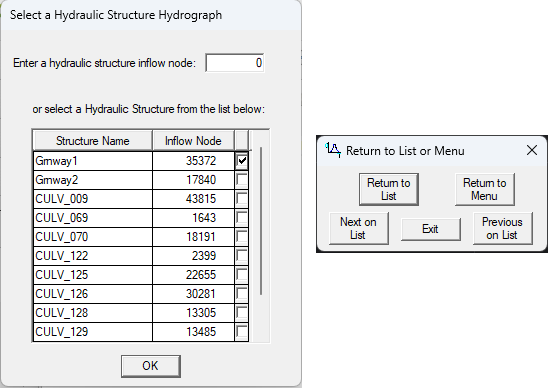Click inflow node value 30281
Viewport: 552px width, 388px height.
click(x=193, y=294)
